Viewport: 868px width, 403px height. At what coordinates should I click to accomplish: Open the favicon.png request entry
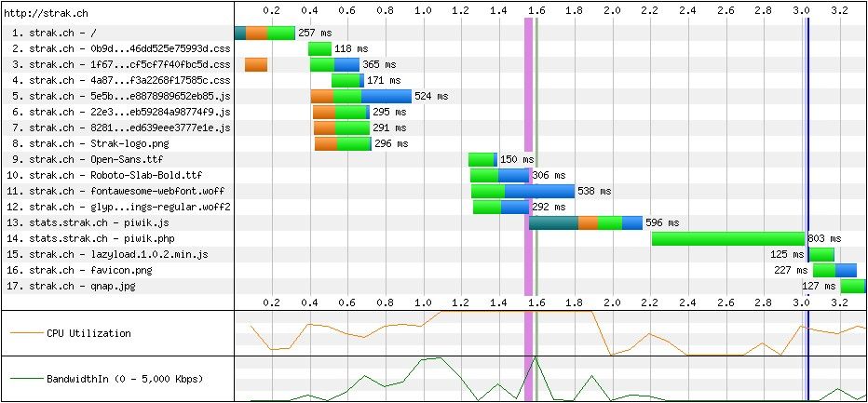pyautogui.click(x=81, y=270)
